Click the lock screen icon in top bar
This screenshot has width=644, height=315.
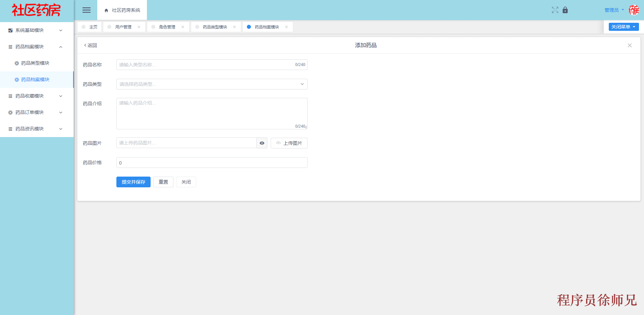[x=565, y=10]
